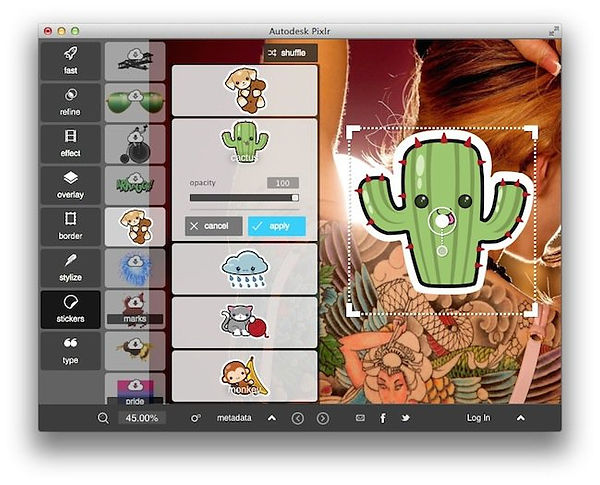Screen dimensions: 600x485
Task: Click the opacity value field
Action: pos(283,183)
